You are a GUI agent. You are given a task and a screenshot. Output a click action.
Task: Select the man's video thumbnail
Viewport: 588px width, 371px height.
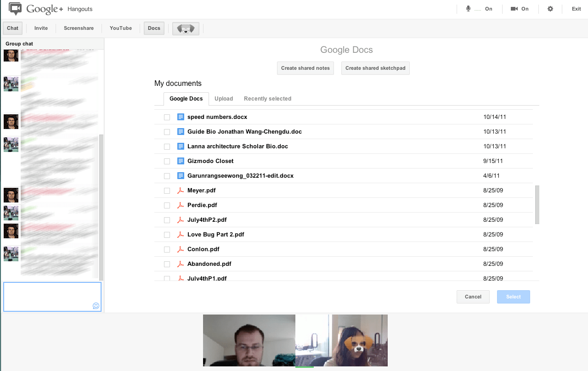[x=249, y=340]
